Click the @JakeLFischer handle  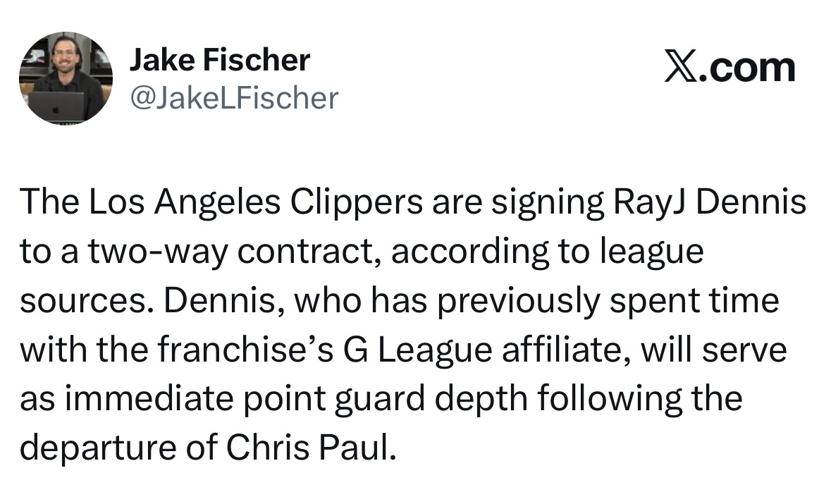pyautogui.click(x=234, y=98)
